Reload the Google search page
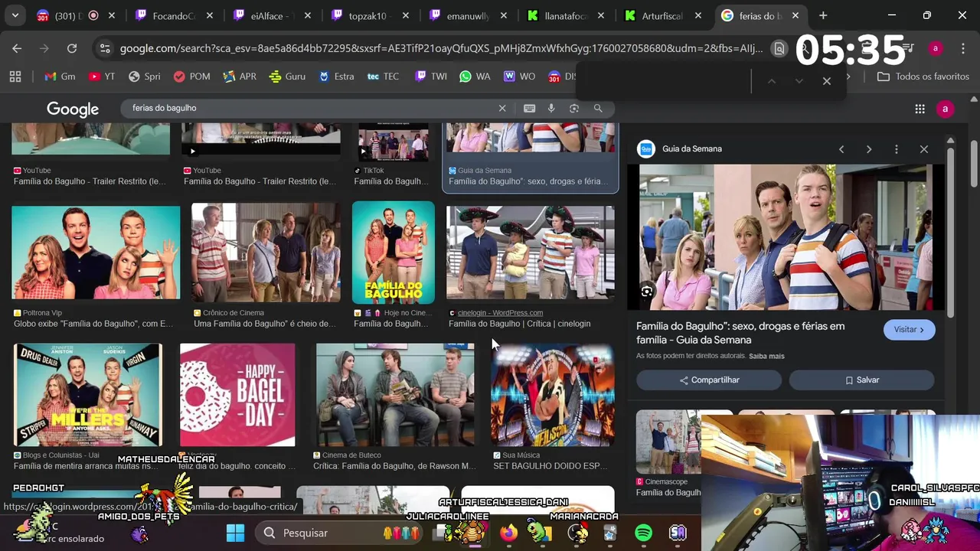The height and width of the screenshot is (551, 980). pos(72,48)
